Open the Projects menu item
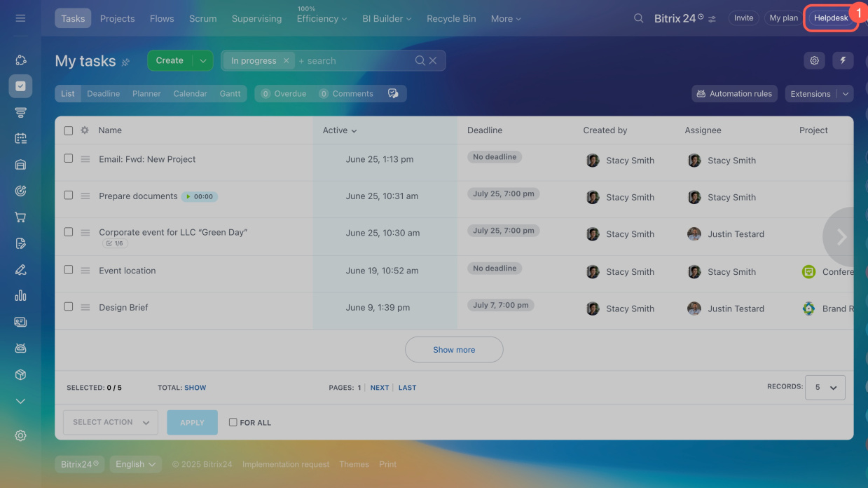This screenshot has width=868, height=488. (117, 18)
